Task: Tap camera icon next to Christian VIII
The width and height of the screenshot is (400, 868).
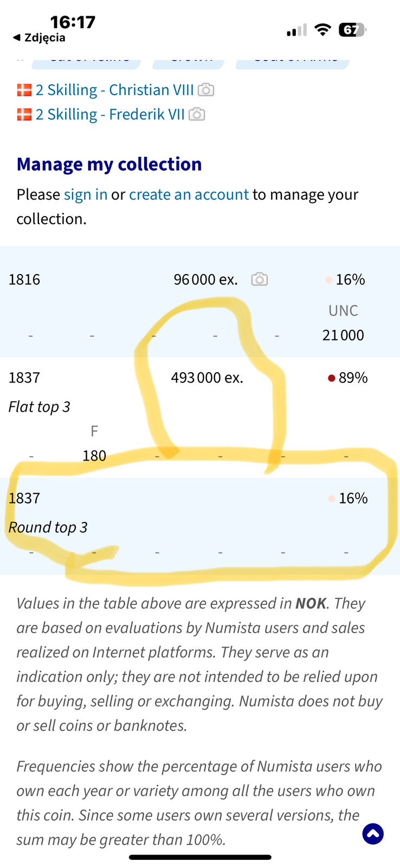Action: 205,90
